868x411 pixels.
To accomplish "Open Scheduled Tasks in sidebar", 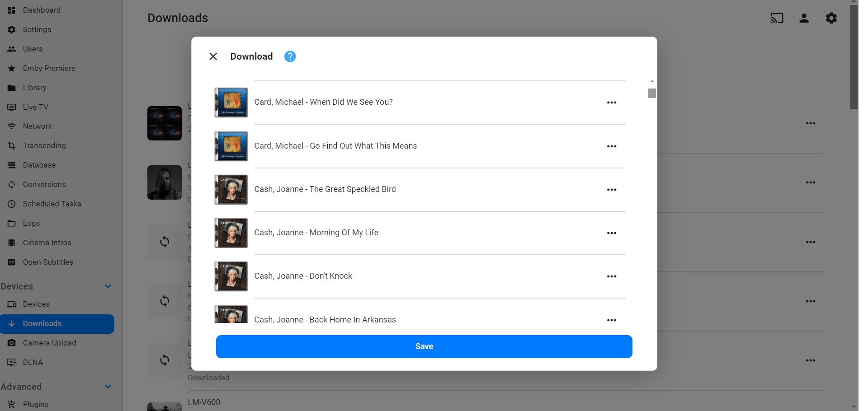I will [52, 204].
